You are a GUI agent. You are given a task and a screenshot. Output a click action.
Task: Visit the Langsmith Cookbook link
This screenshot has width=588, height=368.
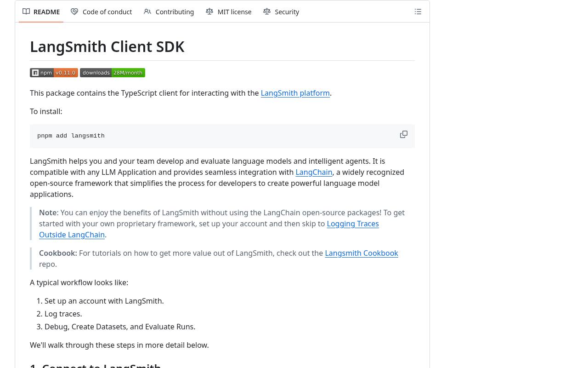point(362,253)
